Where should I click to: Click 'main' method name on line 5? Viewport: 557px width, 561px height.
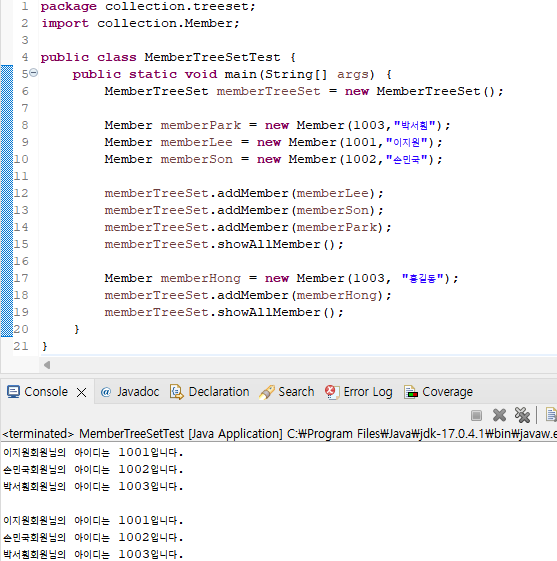[x=240, y=74]
